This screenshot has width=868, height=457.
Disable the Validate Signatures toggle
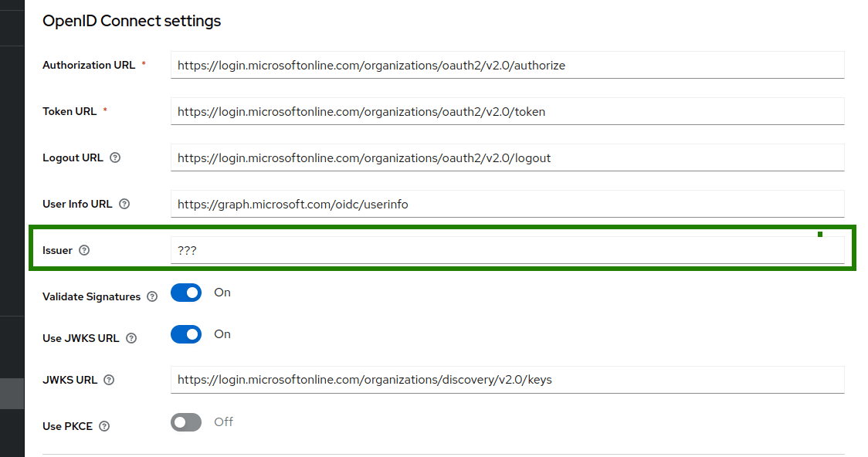coord(185,293)
